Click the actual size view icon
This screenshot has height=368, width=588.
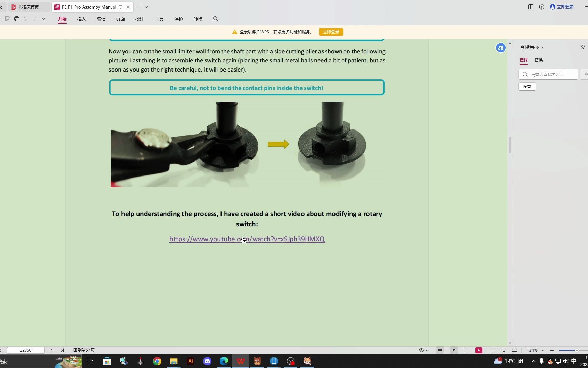[x=493, y=350]
